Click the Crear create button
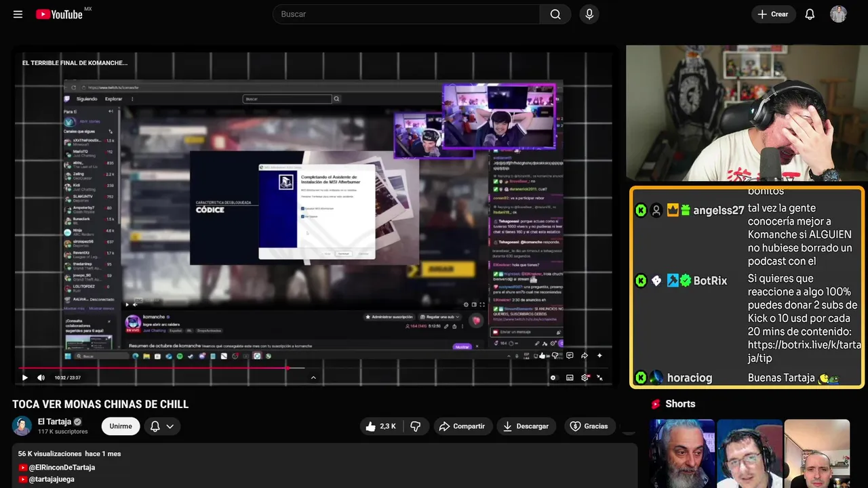 point(773,14)
